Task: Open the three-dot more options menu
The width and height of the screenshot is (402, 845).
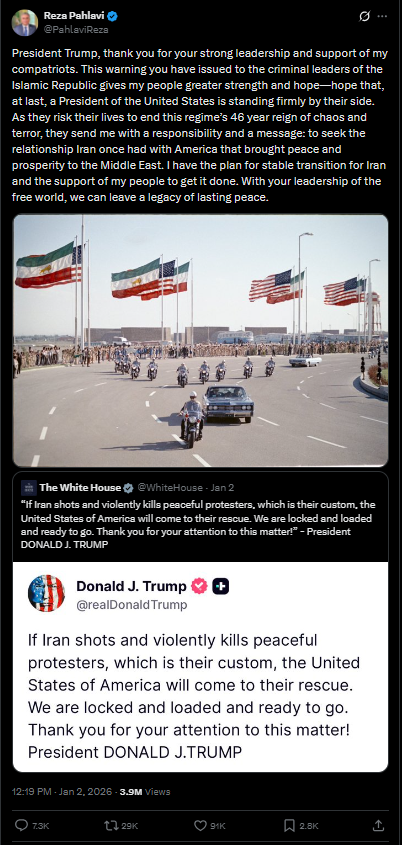Action: [x=382, y=17]
